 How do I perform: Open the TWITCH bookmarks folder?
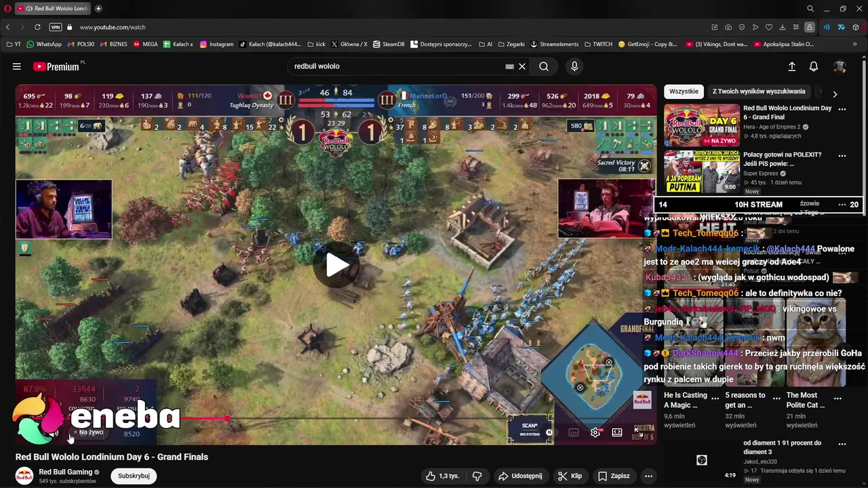tap(597, 44)
